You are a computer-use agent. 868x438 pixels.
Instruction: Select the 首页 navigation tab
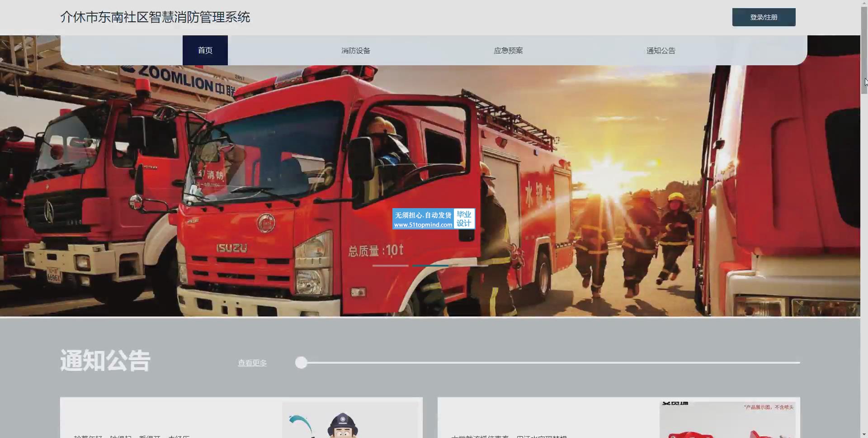tap(205, 50)
